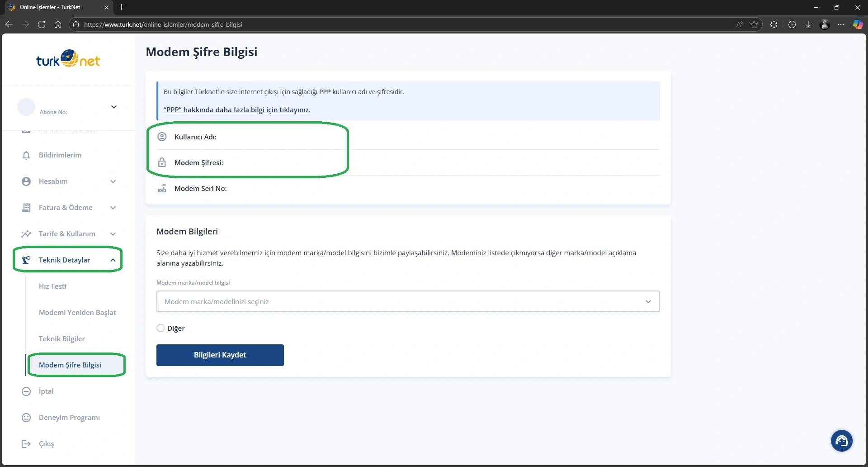Expand the Fatura & Ödeme chevron
Screen dimensions: 868x467
[113, 208]
